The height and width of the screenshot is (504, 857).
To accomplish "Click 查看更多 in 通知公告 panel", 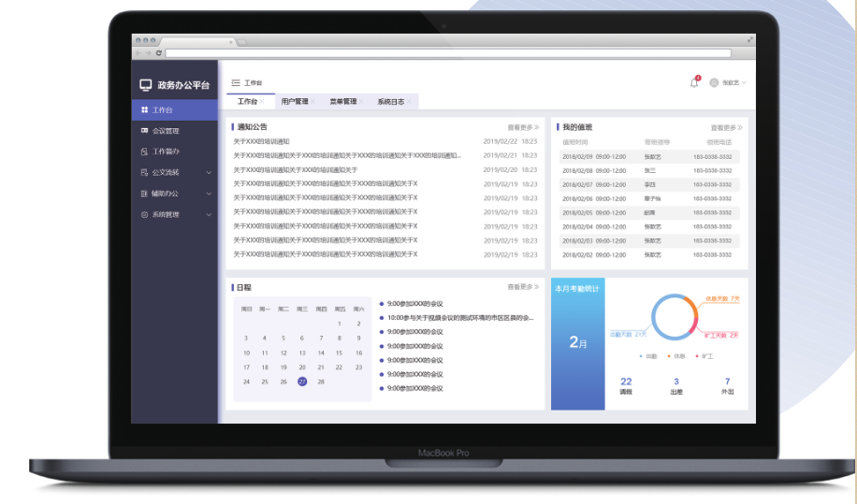I will click(x=523, y=127).
